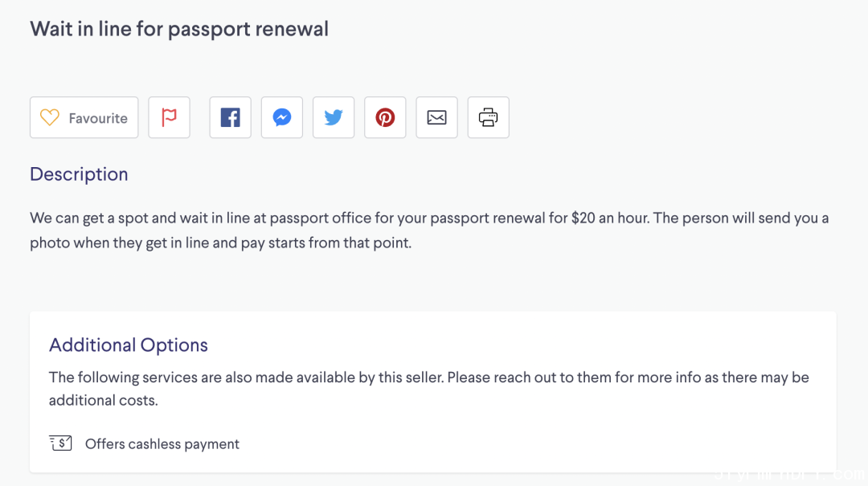Click the "$20 an hour" text in description
The height and width of the screenshot is (486, 868).
pyautogui.click(x=609, y=218)
